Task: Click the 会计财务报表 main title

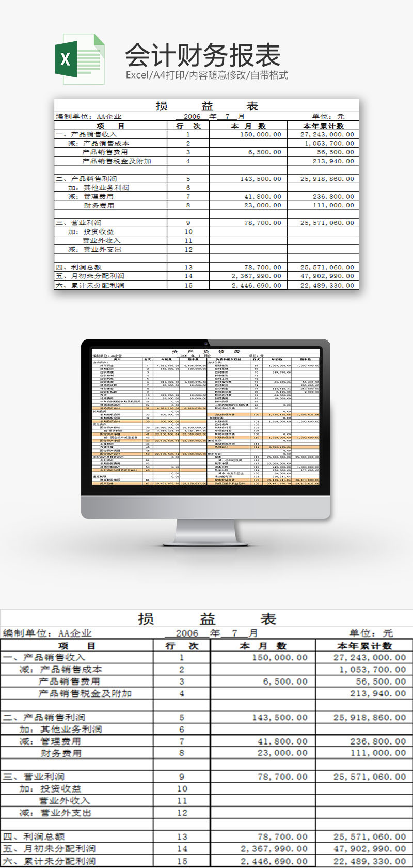Action: (x=202, y=55)
